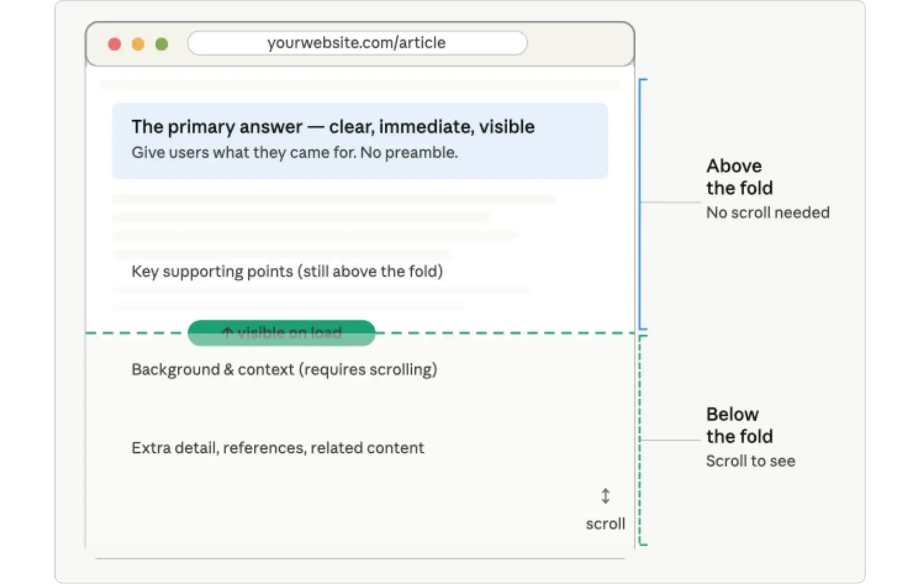Click the "scroll" label text

tap(605, 524)
